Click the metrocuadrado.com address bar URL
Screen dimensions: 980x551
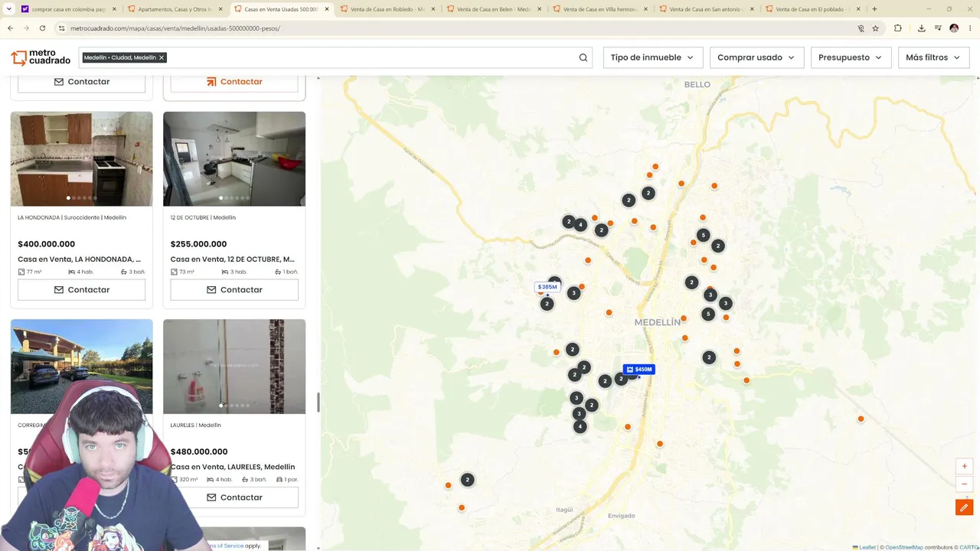(175, 28)
